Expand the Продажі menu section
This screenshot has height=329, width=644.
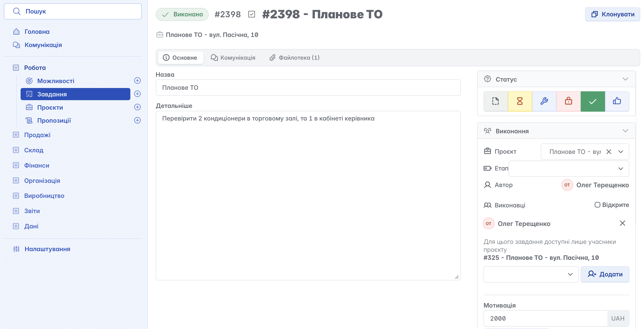[x=16, y=135]
